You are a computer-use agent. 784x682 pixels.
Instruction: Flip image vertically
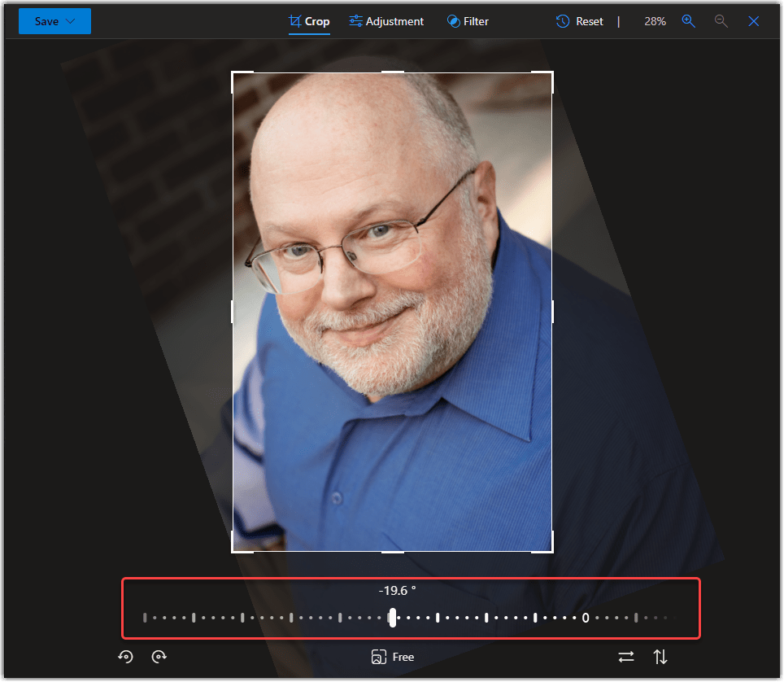click(x=660, y=657)
